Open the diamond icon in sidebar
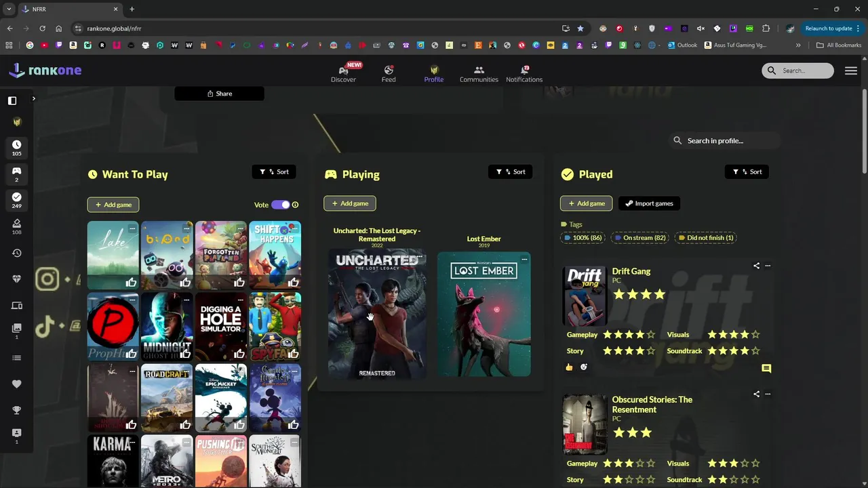This screenshot has height=488, width=868. (x=17, y=279)
